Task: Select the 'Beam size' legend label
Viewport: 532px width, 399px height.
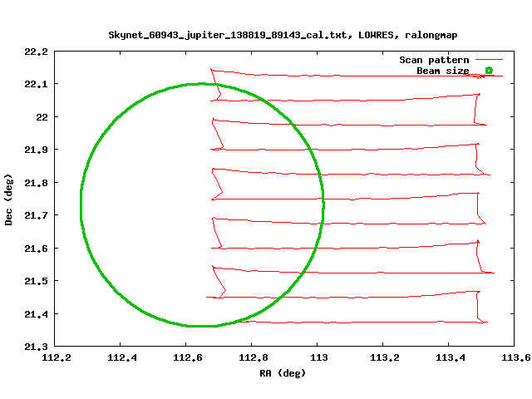Action: [x=443, y=71]
